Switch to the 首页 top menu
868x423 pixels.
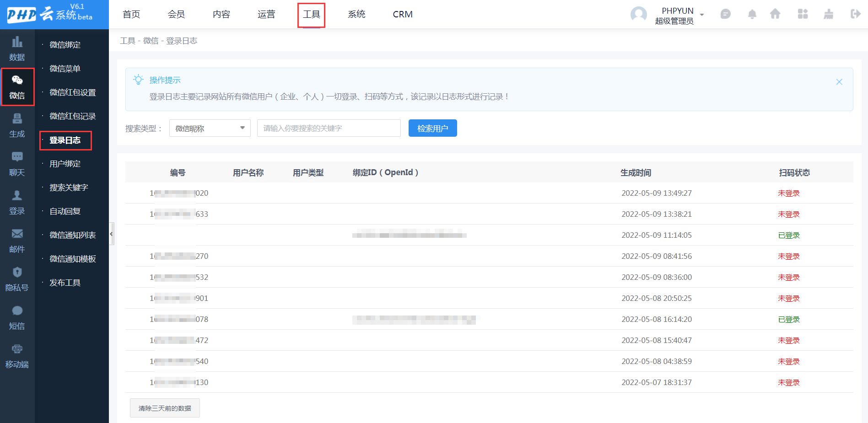pyautogui.click(x=131, y=14)
